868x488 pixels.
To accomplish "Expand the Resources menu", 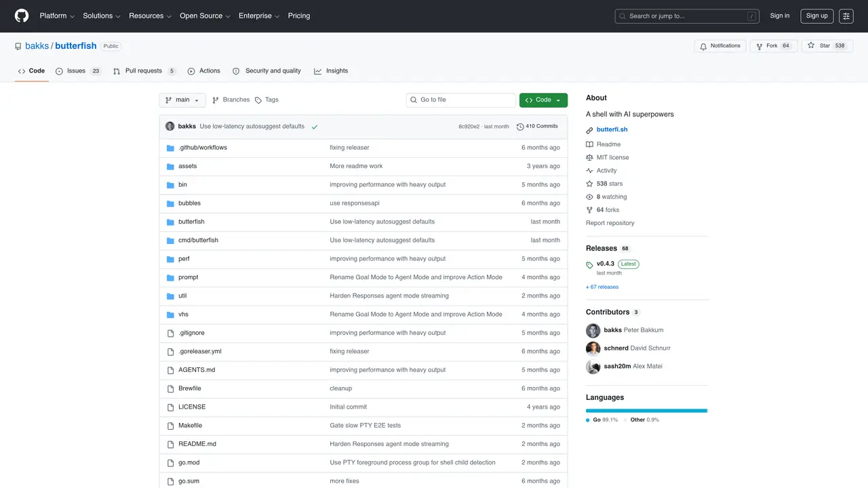I will [x=150, y=16].
